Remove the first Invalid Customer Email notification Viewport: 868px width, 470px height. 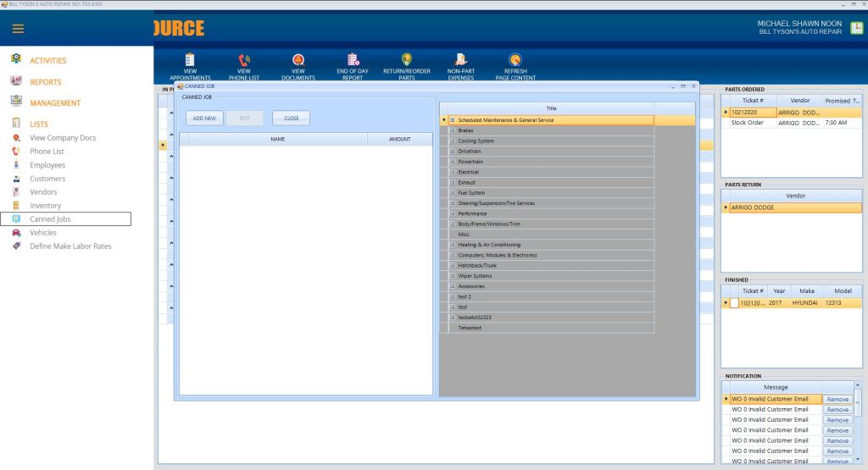[837, 399]
